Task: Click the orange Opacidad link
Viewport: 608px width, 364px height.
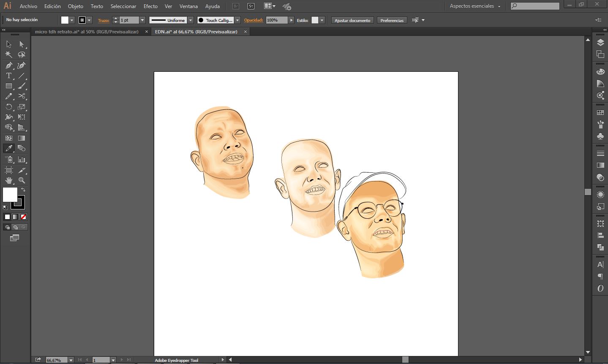Action: click(x=254, y=20)
